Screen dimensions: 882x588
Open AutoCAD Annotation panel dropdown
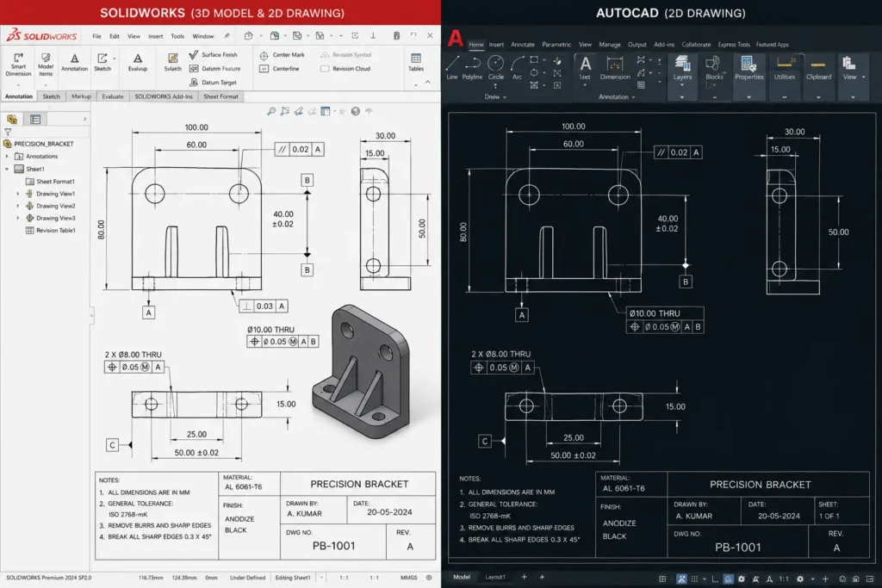pos(617,96)
